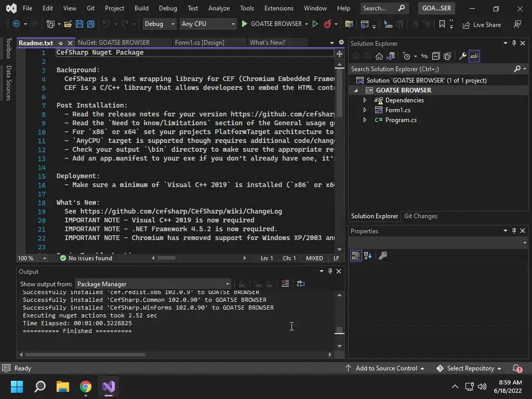Click Collapse All icon in Solution Explorer
532x399 pixels.
coord(436,56)
